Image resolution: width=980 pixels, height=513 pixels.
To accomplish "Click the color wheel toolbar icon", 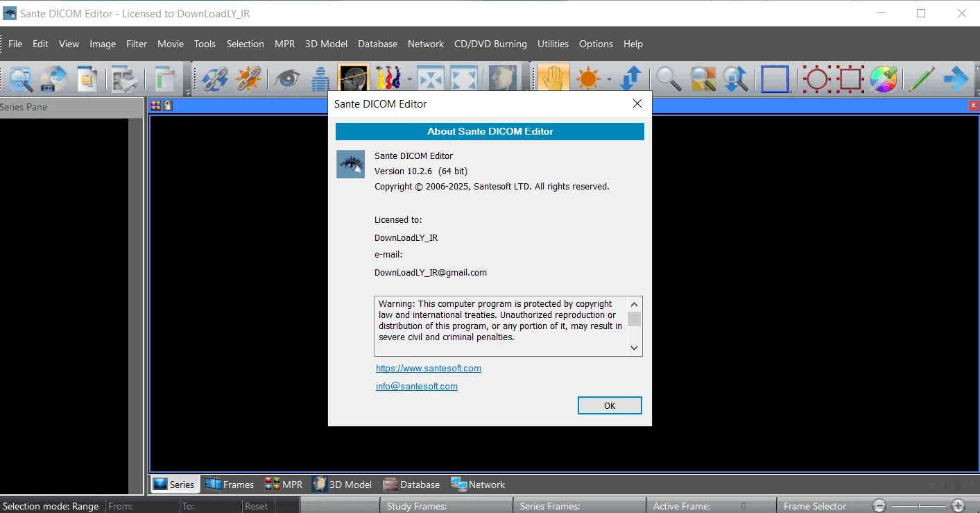I will (x=884, y=78).
